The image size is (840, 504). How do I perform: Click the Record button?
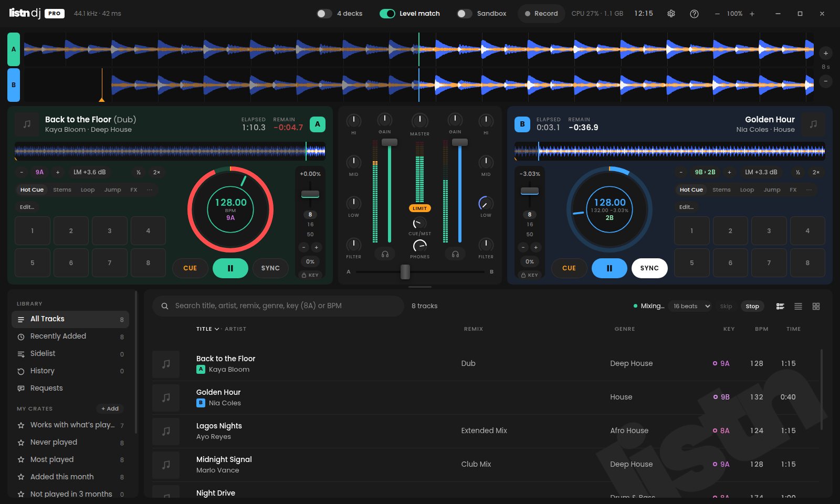(541, 14)
